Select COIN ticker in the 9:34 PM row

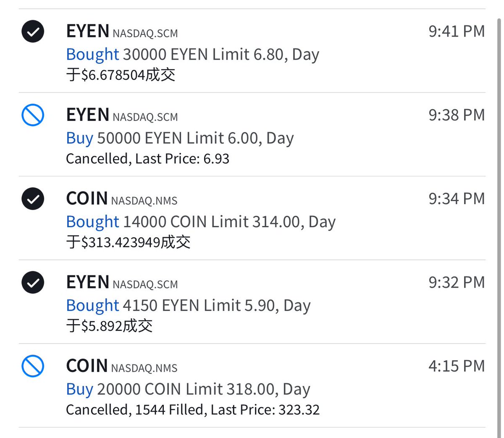point(87,199)
